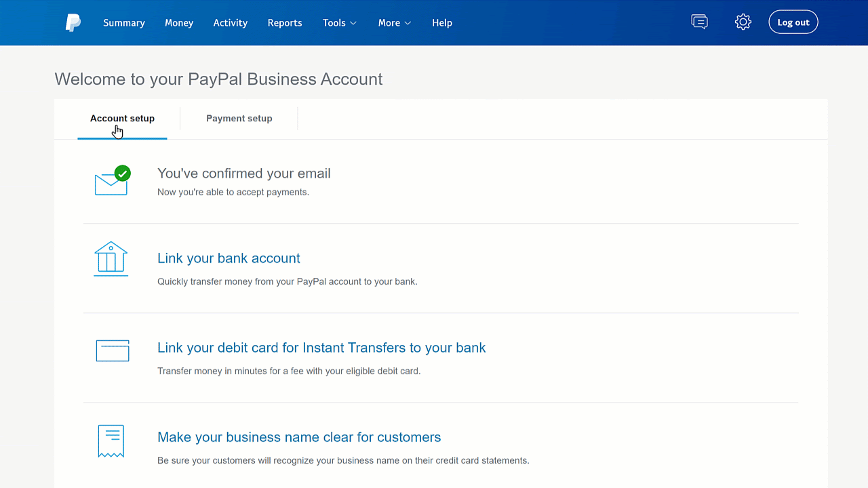Click 'Quickly transfer money from your PayPal account' text
Screen dimensions: 868x488
(x=288, y=281)
